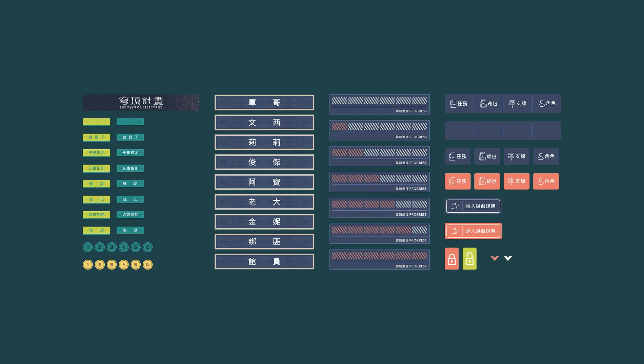Click the orange 背包 backpack icon button
644x364 pixels.
pyautogui.click(x=487, y=181)
